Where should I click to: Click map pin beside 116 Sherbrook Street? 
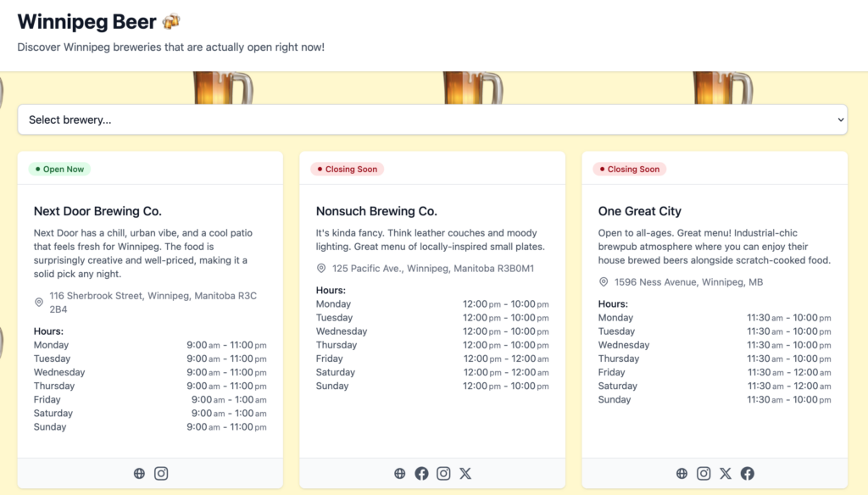point(39,303)
